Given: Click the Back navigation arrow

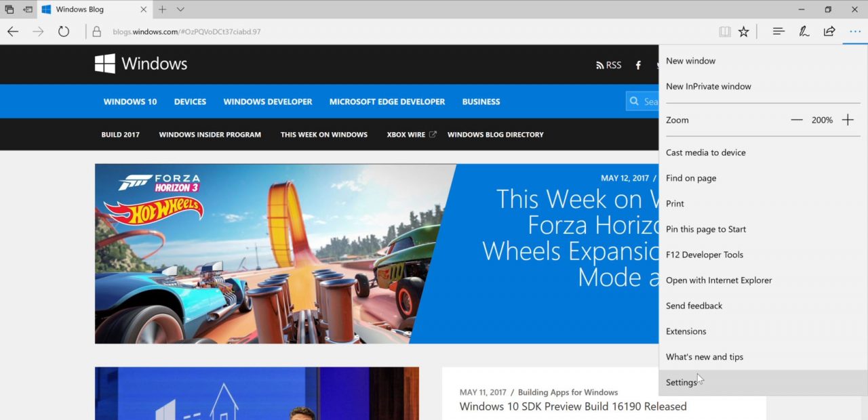Looking at the screenshot, I should click(13, 31).
